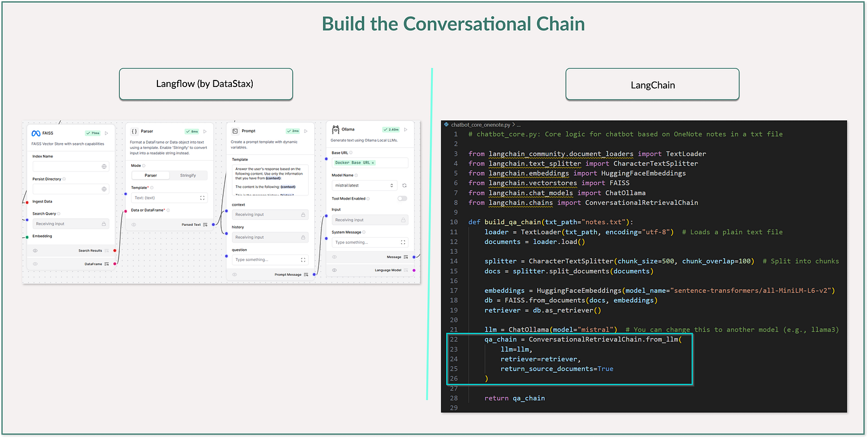Click code line 22 qa_chain assignment
868x438 pixels.
click(582, 339)
